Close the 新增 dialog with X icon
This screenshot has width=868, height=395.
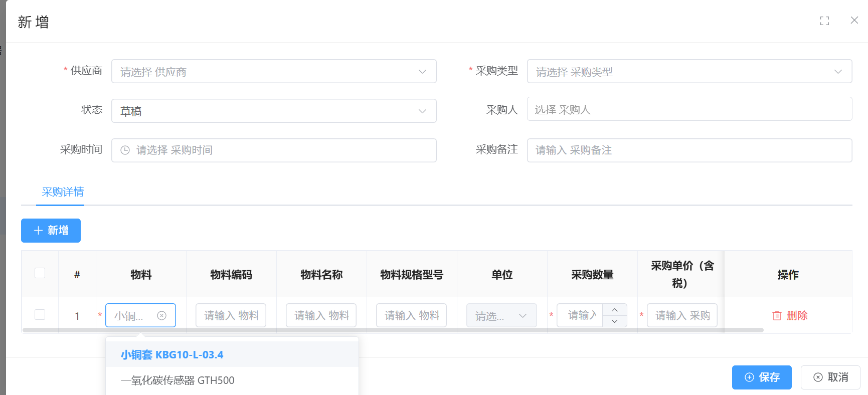coord(854,20)
